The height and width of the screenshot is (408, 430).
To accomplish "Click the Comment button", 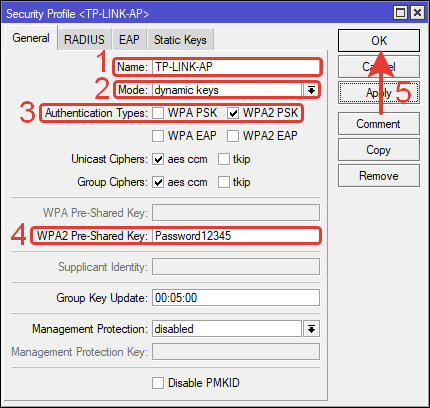I will [x=379, y=124].
